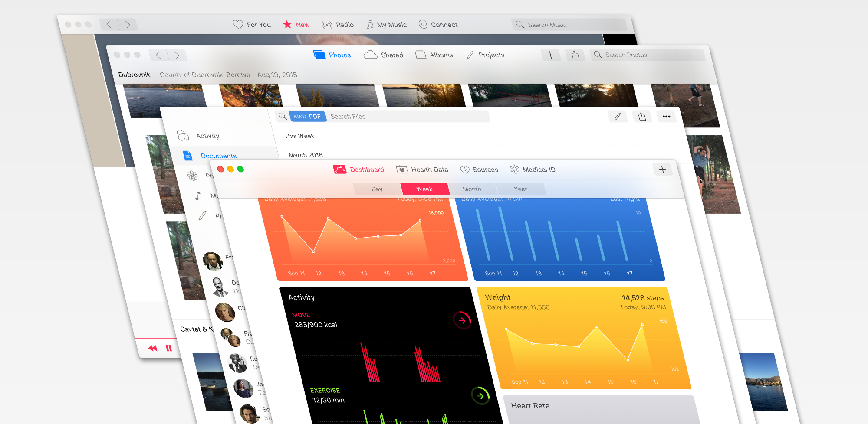Switch to My Music tab
This screenshot has width=868, height=424.
(386, 25)
